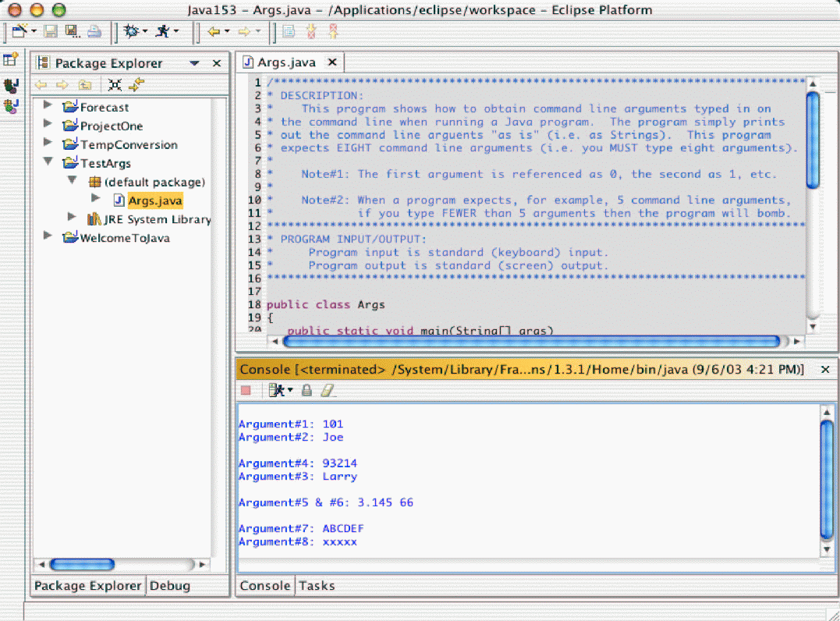The width and height of the screenshot is (840, 621).
Task: Switch to the Debug view tab
Action: click(170, 585)
